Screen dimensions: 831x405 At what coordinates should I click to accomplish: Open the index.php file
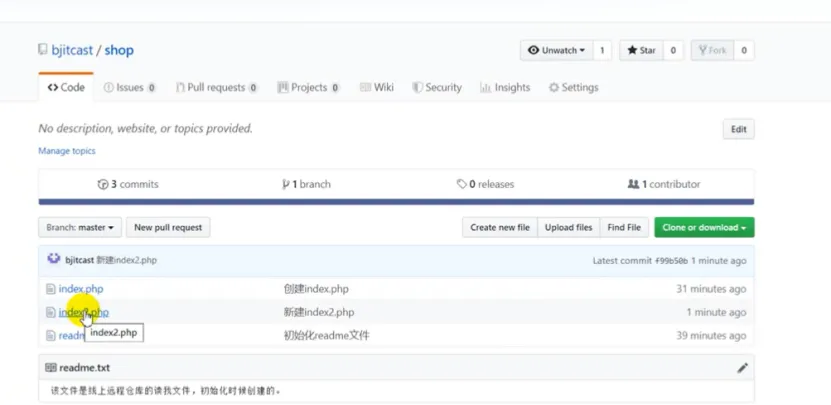pyautogui.click(x=81, y=289)
